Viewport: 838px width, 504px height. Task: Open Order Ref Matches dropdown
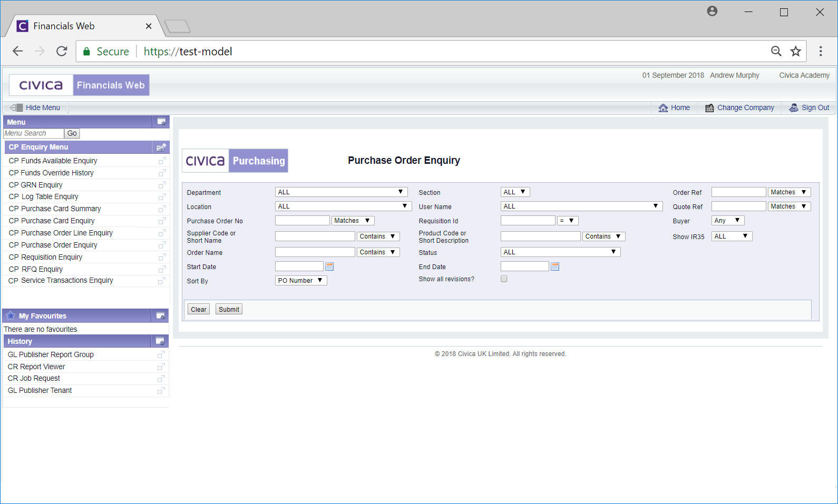pyautogui.click(x=789, y=192)
